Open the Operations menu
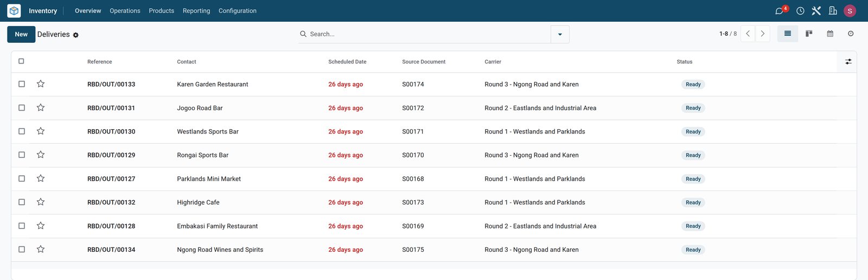The image size is (868, 280). click(125, 11)
